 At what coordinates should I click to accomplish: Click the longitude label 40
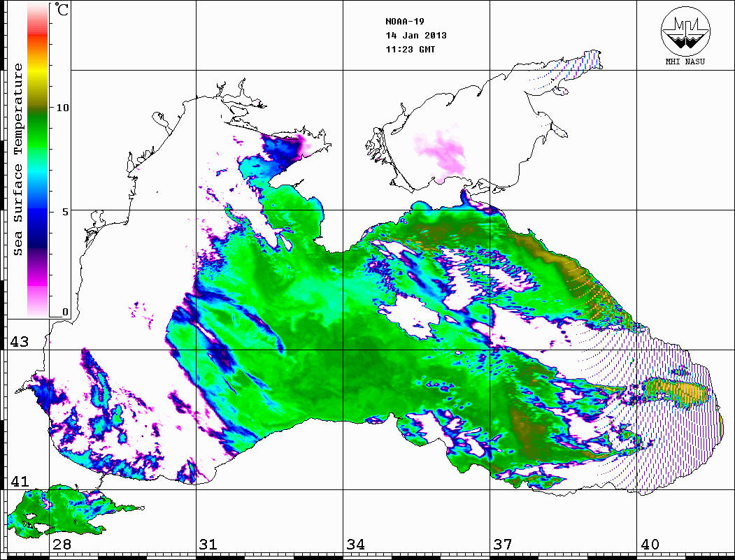point(650,545)
